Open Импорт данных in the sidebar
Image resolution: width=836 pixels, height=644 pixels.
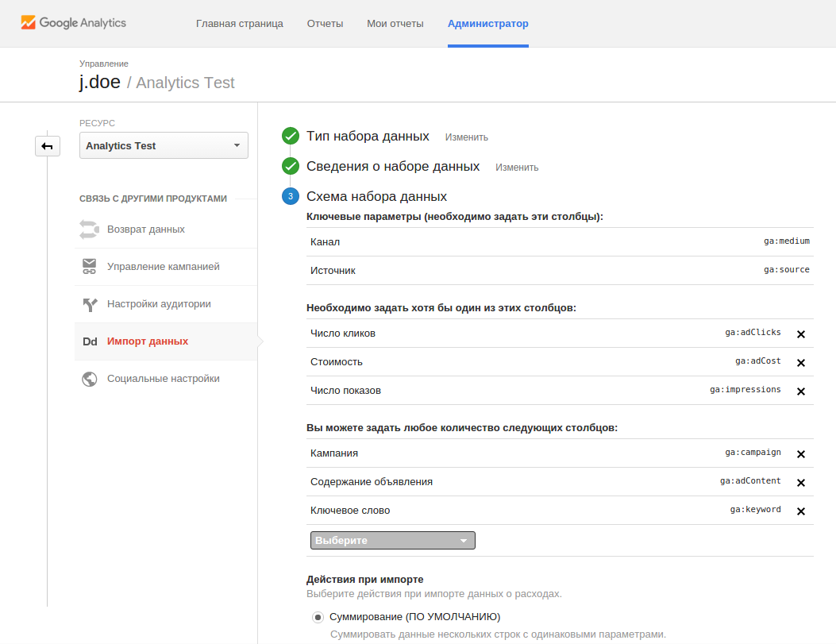148,341
